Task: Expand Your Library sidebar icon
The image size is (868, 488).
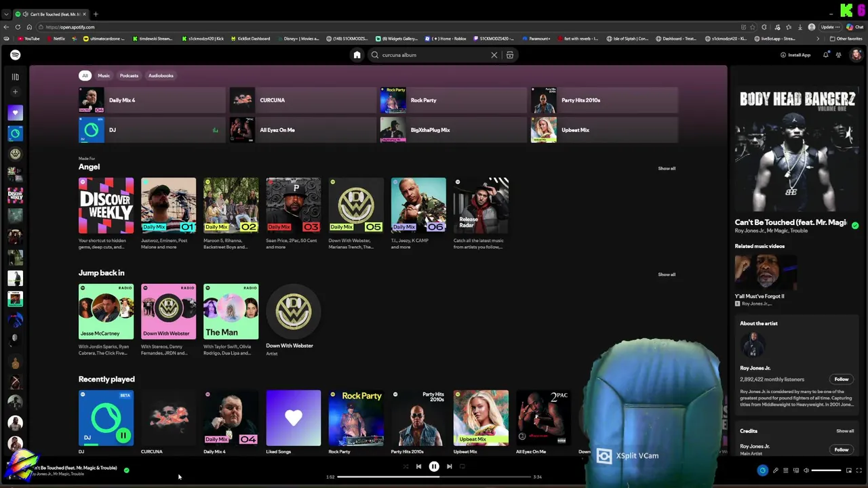Action: click(15, 77)
